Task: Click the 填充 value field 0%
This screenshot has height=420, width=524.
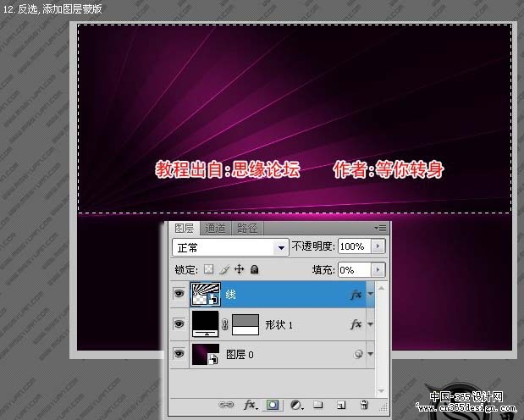Action: 354,269
